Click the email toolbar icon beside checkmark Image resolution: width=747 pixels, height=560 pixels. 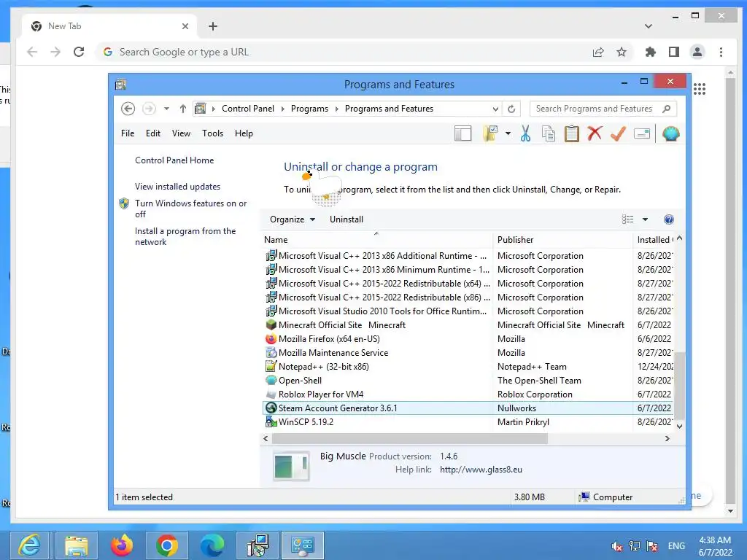tap(642, 134)
